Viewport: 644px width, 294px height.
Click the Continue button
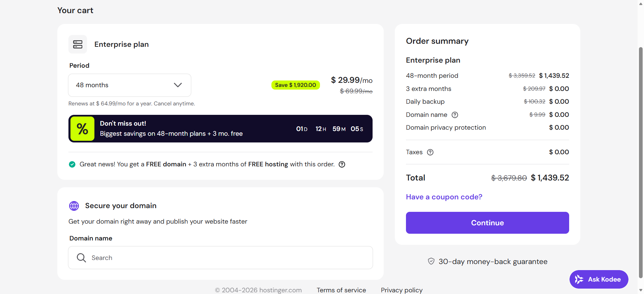tap(488, 223)
